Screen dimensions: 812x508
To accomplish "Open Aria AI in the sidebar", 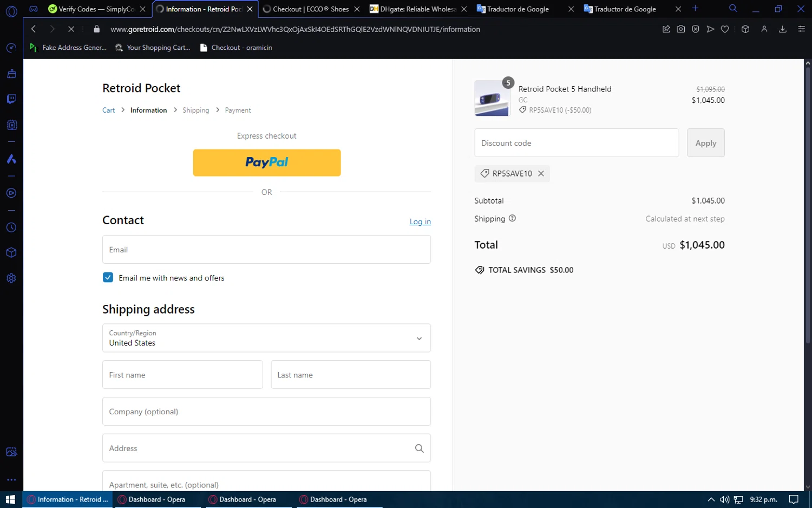I will 11,159.
